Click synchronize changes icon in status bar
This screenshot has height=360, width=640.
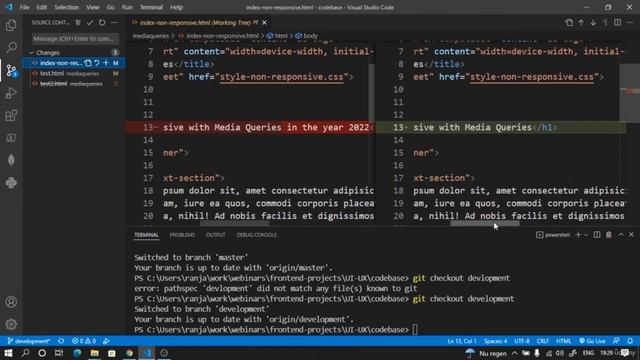(x=61, y=341)
